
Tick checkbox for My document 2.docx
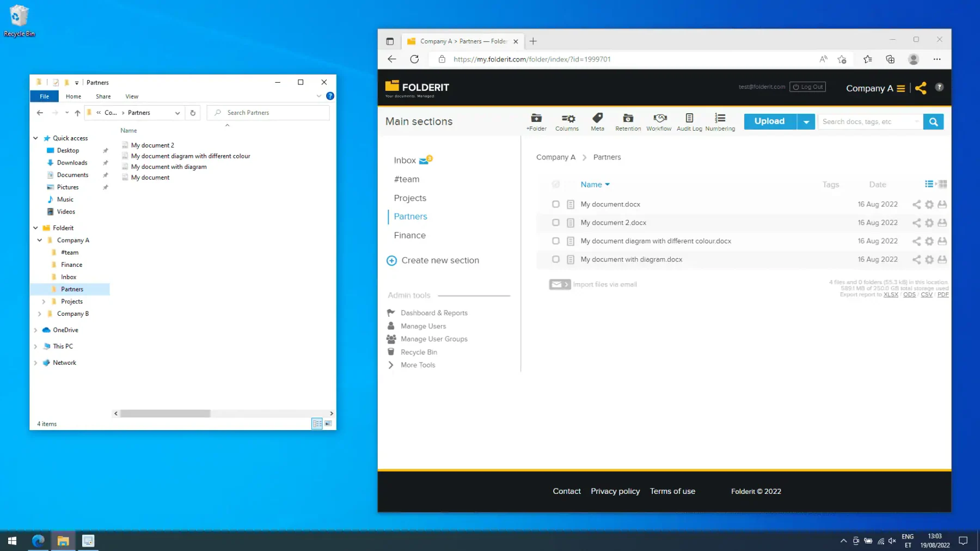pos(555,223)
